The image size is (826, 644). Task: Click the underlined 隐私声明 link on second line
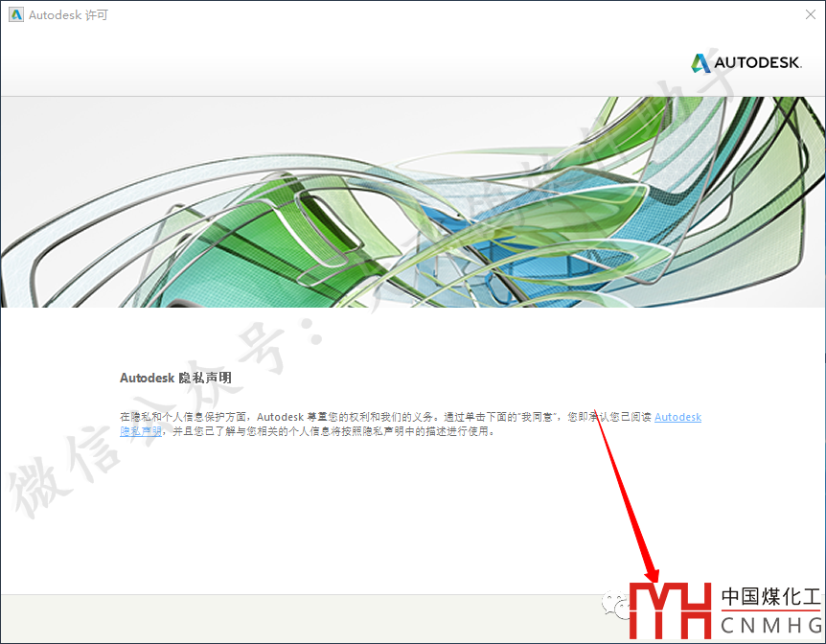(140, 432)
